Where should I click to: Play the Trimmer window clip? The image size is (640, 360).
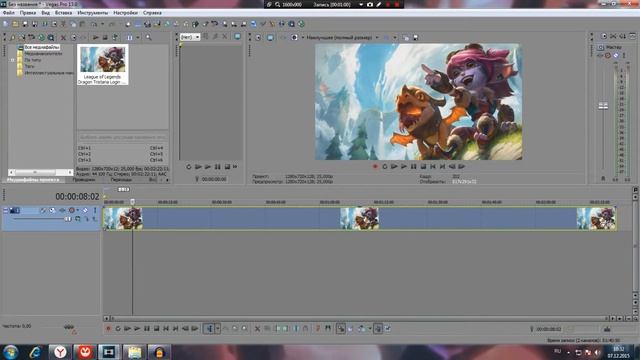pyautogui.click(x=208, y=167)
